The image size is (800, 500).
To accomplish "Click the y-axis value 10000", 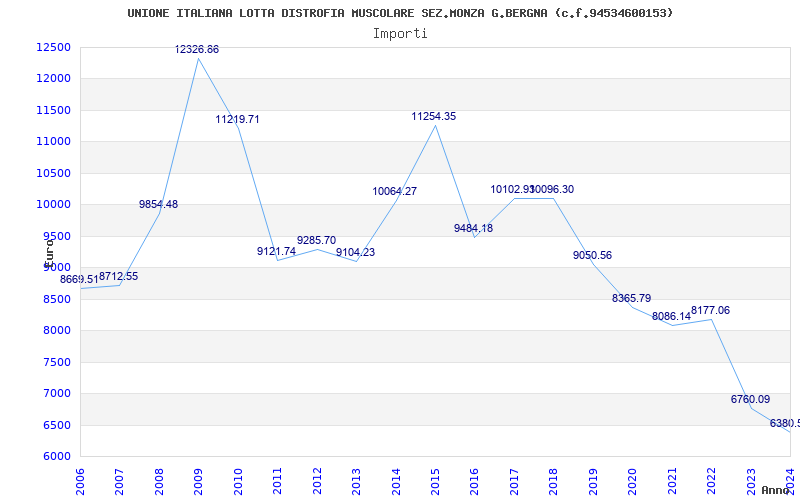I will (x=54, y=205).
